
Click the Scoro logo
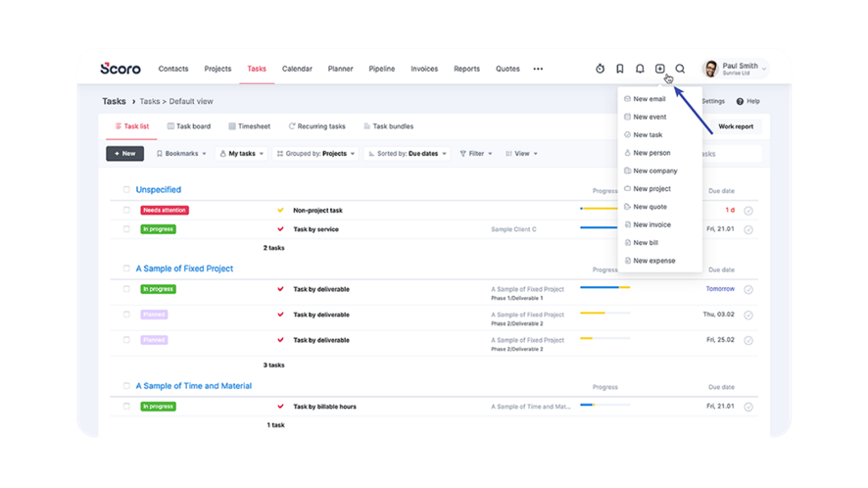pos(121,69)
